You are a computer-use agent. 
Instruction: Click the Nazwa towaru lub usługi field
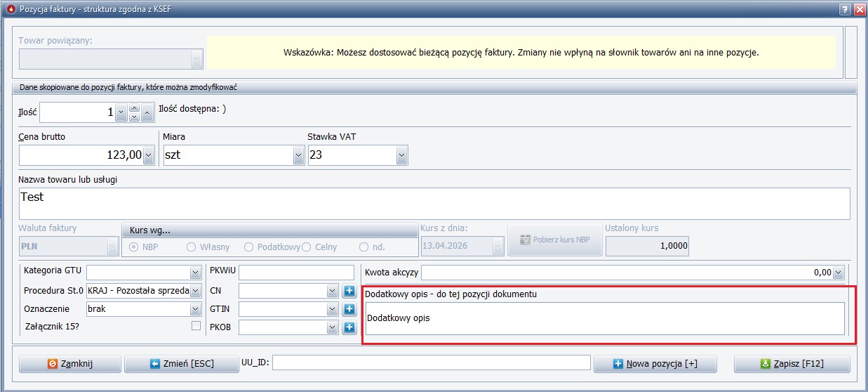tap(434, 204)
